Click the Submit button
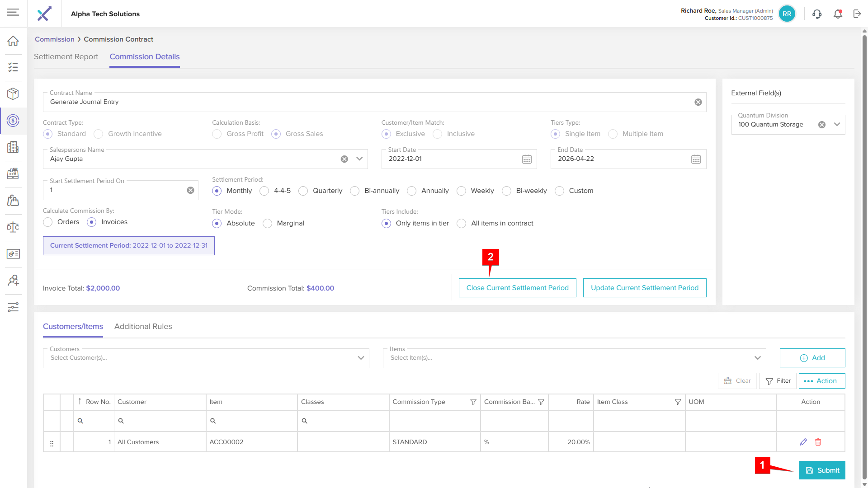 pos(822,470)
